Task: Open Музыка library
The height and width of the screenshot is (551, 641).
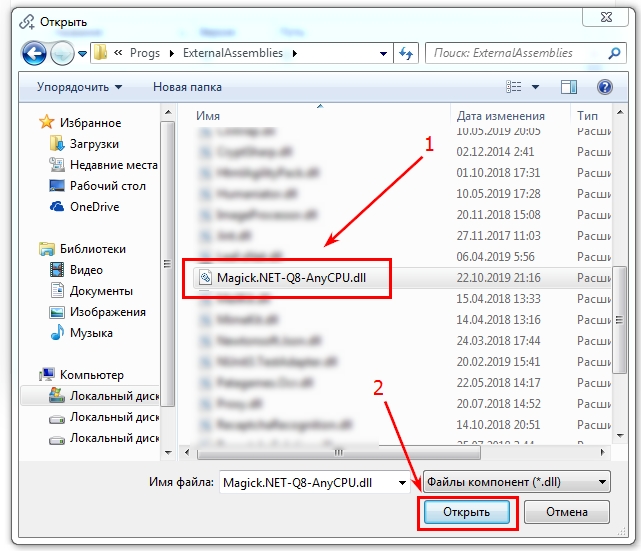Action: pyautogui.click(x=91, y=333)
